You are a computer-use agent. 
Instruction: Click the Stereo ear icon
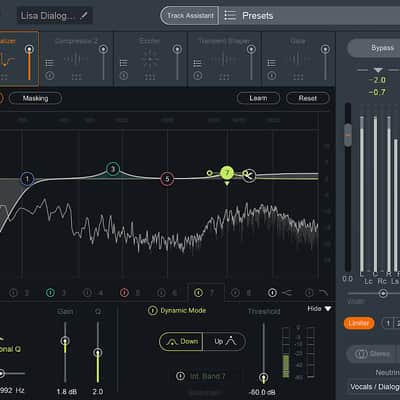[361, 354]
